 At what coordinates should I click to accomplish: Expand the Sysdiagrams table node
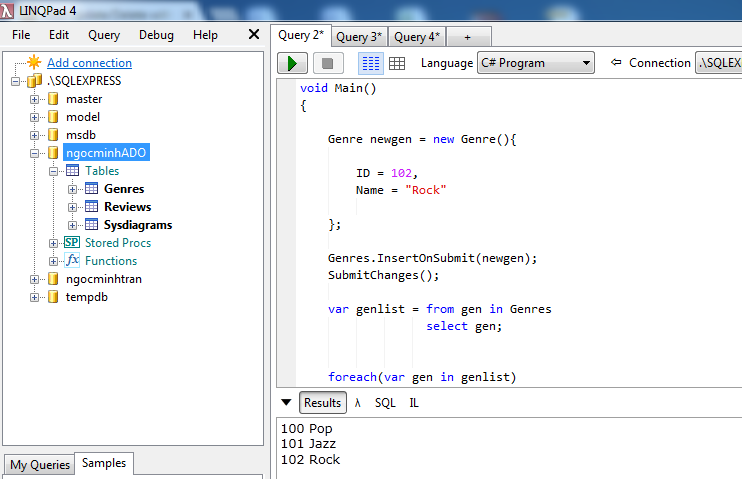(72, 225)
